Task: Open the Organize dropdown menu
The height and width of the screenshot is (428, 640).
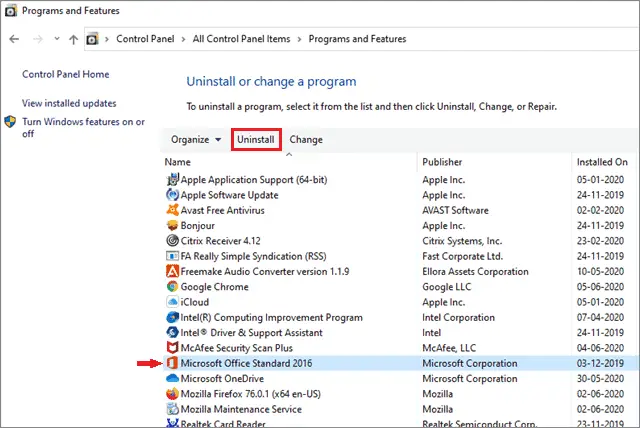Action: [196, 140]
